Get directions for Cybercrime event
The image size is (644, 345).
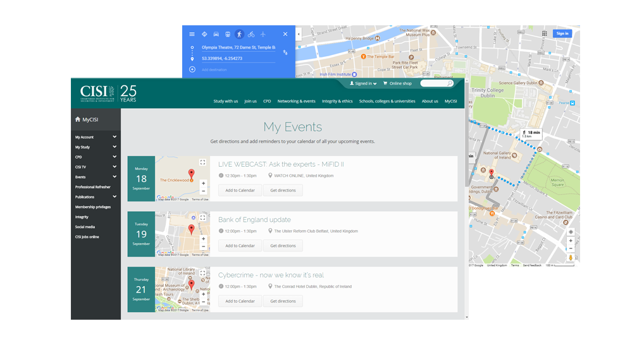283,301
